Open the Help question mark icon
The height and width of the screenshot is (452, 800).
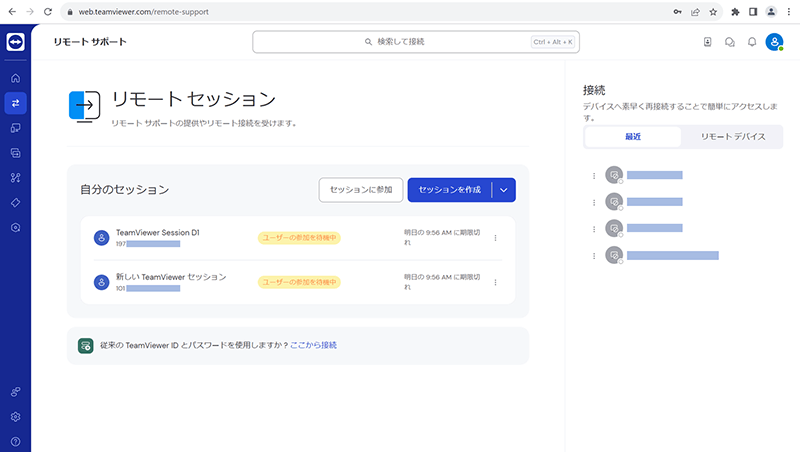(15, 442)
